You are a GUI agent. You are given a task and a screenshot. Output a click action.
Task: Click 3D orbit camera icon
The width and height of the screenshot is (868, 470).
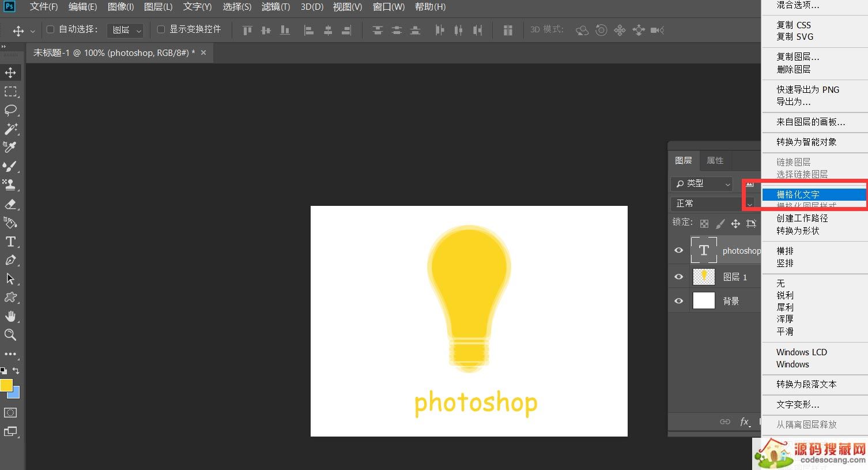[582, 30]
